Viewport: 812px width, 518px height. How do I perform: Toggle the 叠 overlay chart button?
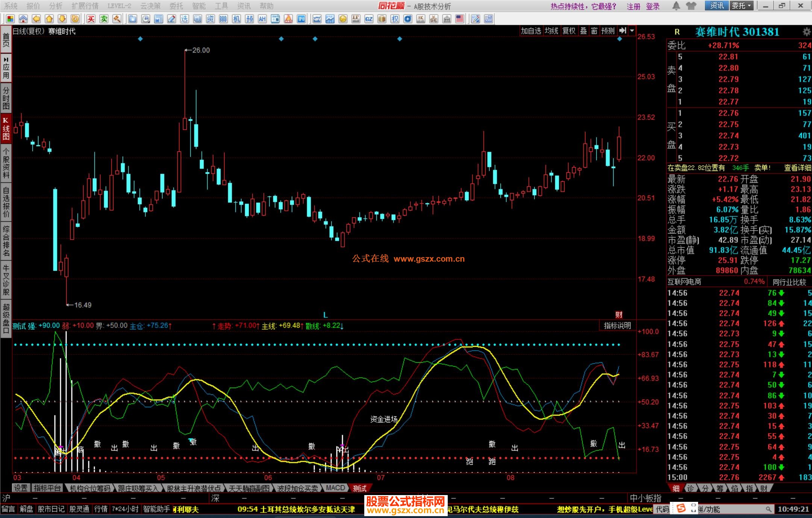583,31
